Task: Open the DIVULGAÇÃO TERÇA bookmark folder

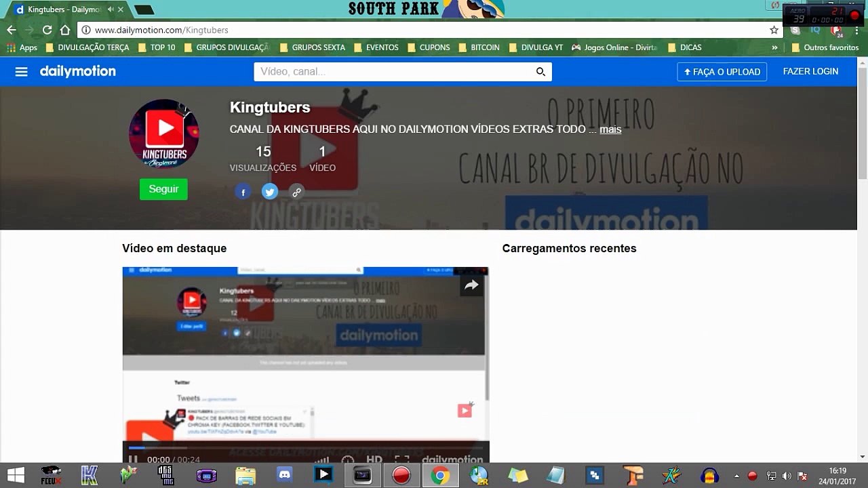Action: (x=87, y=47)
